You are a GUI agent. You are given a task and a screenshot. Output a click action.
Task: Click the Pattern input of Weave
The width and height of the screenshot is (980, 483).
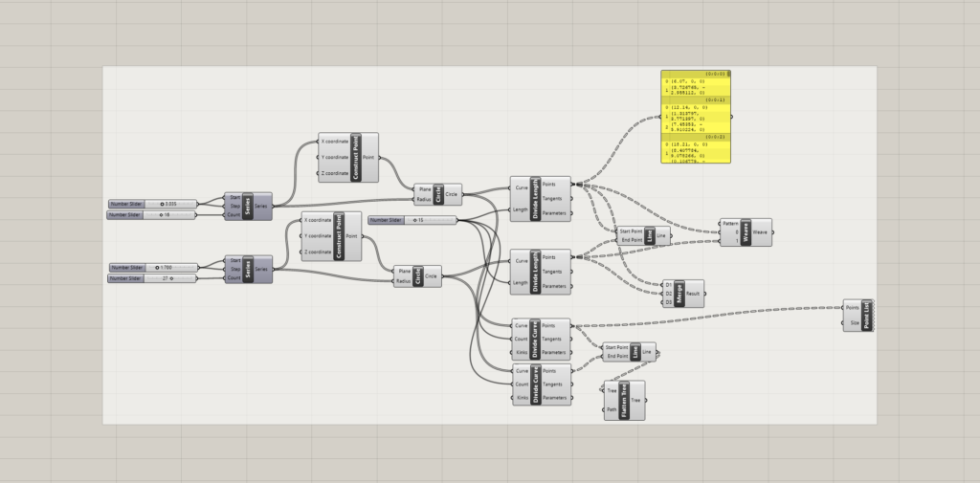point(730,224)
